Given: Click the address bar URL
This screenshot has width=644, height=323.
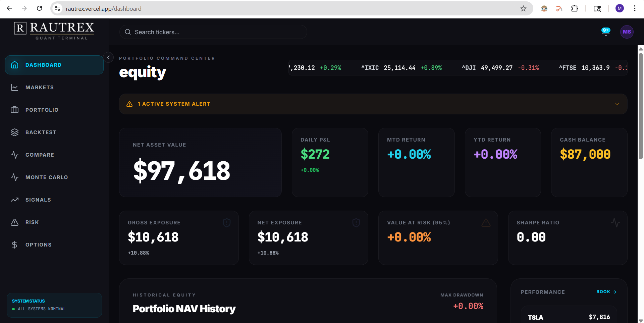Looking at the screenshot, I should tap(104, 8).
